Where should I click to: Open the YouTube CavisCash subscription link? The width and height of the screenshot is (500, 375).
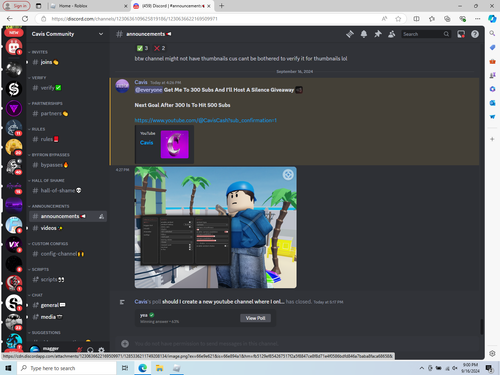206,120
